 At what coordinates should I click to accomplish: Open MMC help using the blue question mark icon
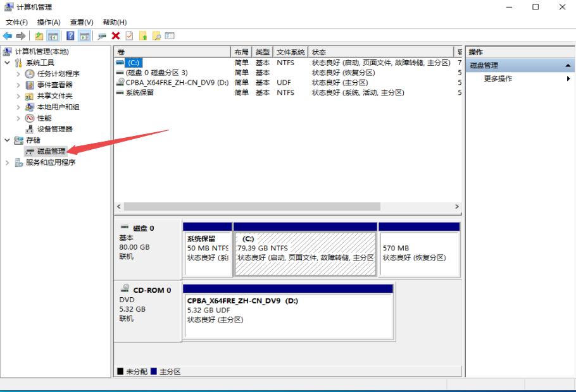pyautogui.click(x=71, y=36)
